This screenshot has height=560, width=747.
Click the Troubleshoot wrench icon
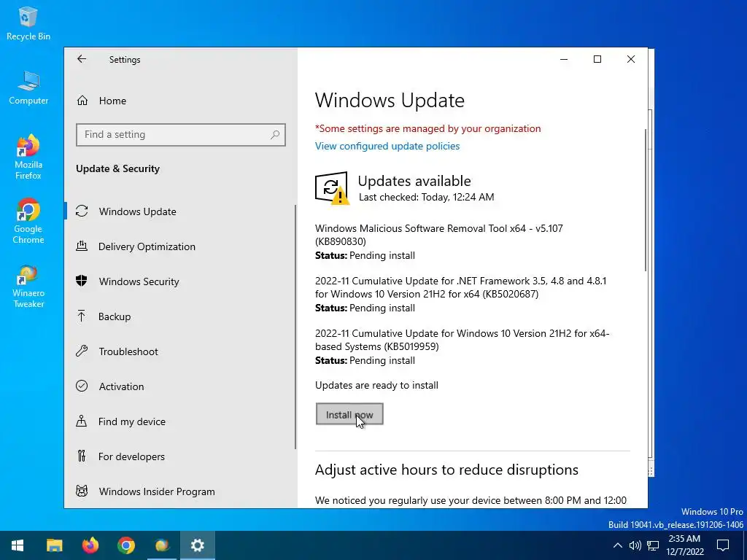click(82, 351)
